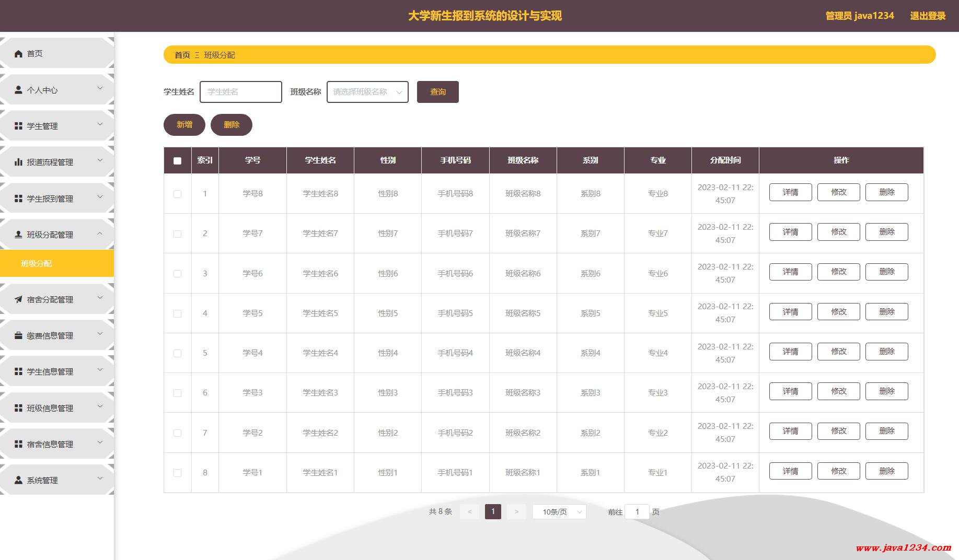This screenshot has width=959, height=560.
Task: Open the 学生信息管理 sidebar menu
Action: click(x=57, y=371)
